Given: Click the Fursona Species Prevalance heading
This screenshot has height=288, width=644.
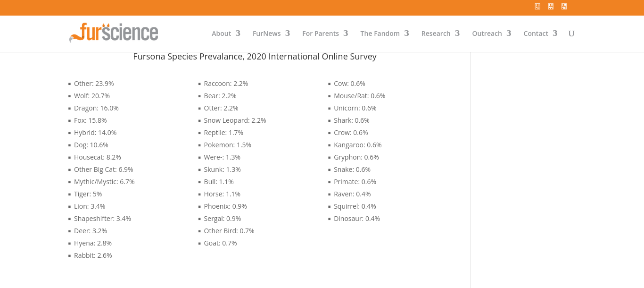Looking at the screenshot, I should [255, 57].
